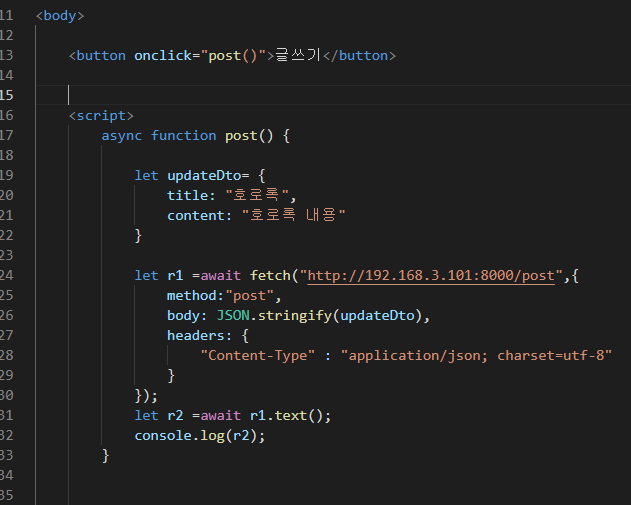Click the closing }); on line 30
The image size is (631, 505).
pyautogui.click(x=146, y=396)
